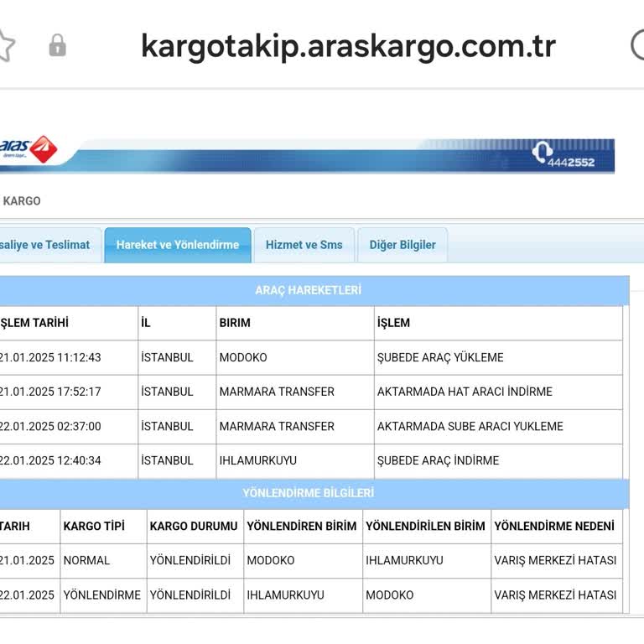Tap the bookmark star icon in the browser bar

click(x=6, y=45)
